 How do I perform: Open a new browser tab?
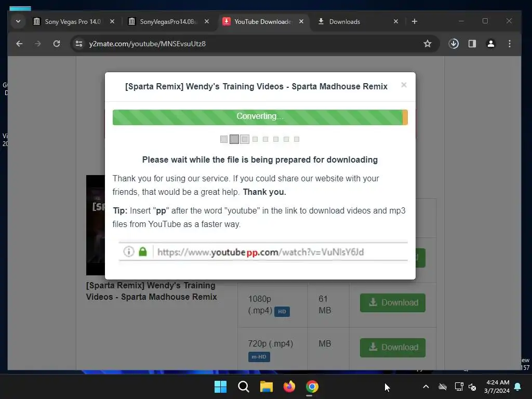[414, 21]
